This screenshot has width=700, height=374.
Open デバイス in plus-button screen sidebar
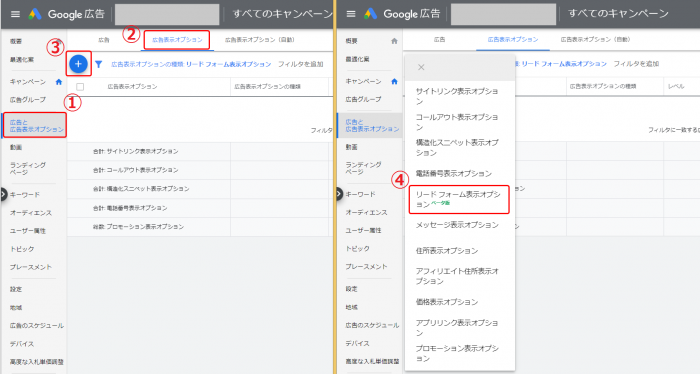(x=22, y=344)
